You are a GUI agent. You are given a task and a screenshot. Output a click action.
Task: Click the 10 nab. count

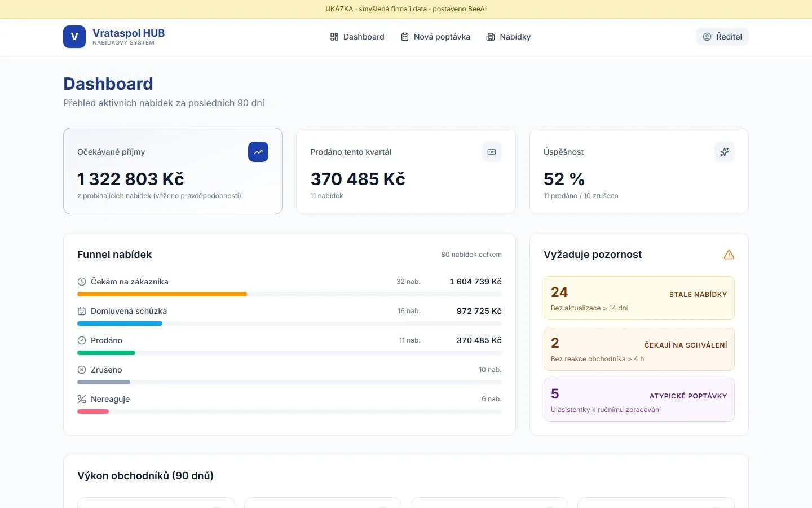(490, 370)
